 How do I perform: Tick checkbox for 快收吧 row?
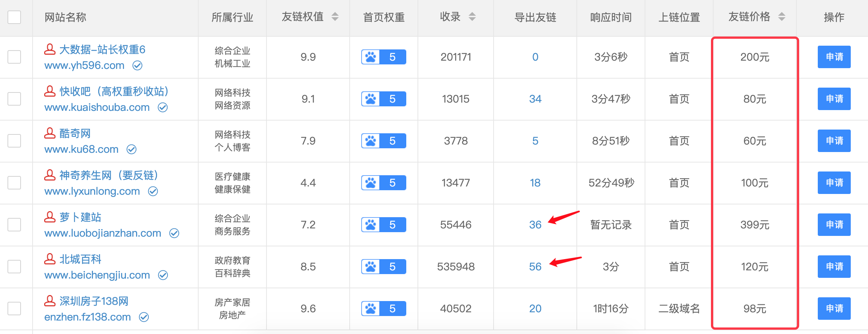click(x=14, y=99)
